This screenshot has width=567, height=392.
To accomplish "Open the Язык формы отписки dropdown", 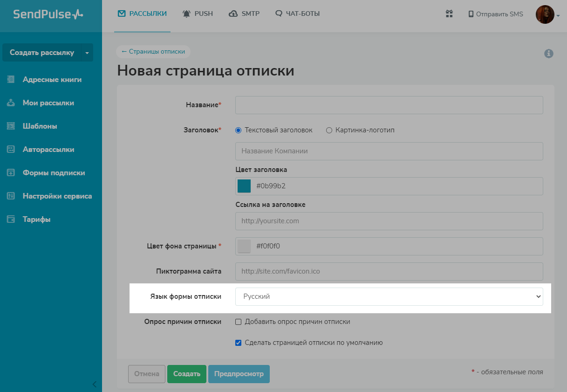I will click(x=389, y=297).
